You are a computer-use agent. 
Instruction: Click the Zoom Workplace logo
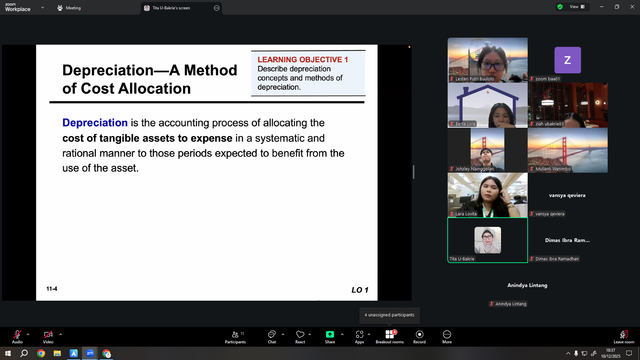(x=18, y=7)
